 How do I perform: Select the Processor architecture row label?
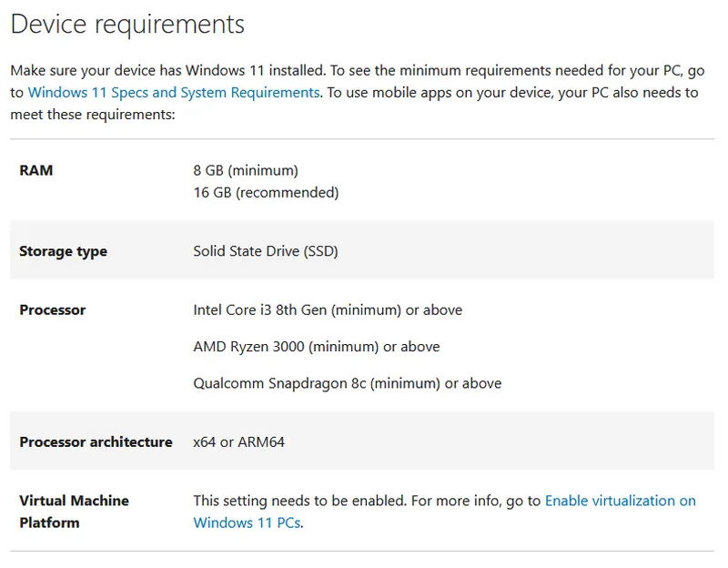96,442
